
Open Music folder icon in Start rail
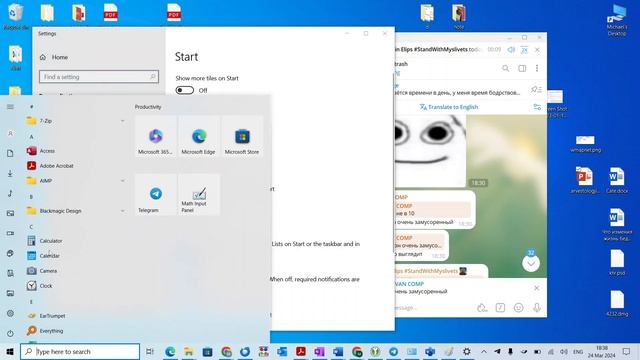point(10,193)
